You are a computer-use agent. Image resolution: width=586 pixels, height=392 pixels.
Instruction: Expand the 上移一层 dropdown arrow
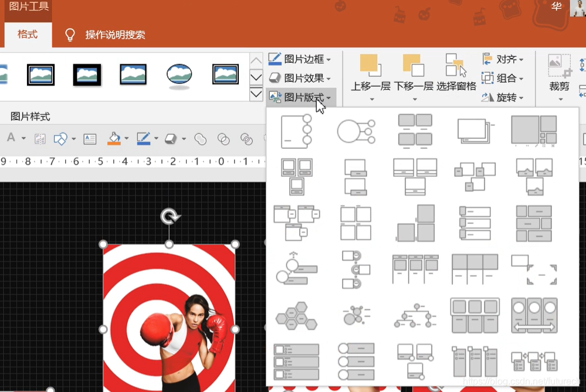[x=372, y=99]
